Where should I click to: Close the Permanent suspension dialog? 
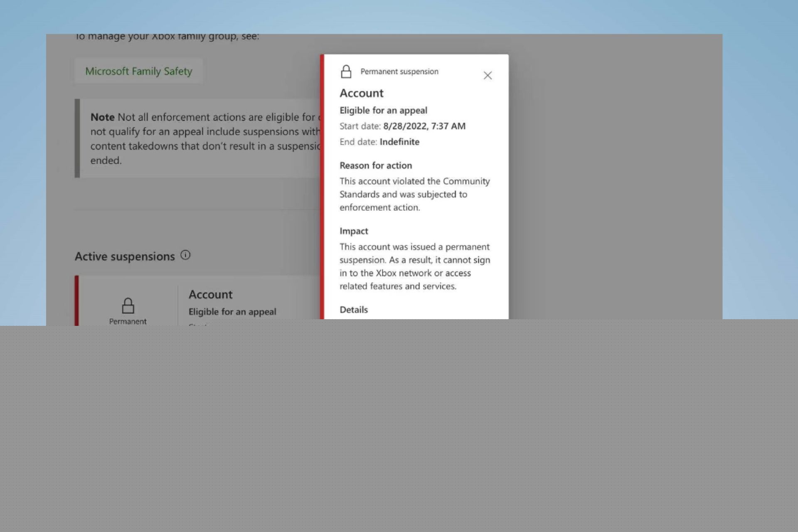coord(488,75)
